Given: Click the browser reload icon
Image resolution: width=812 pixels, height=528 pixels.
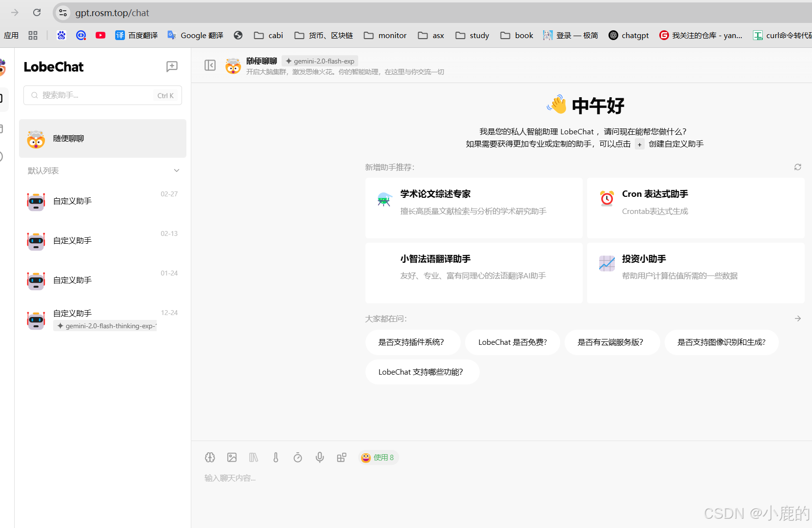Looking at the screenshot, I should (37, 13).
